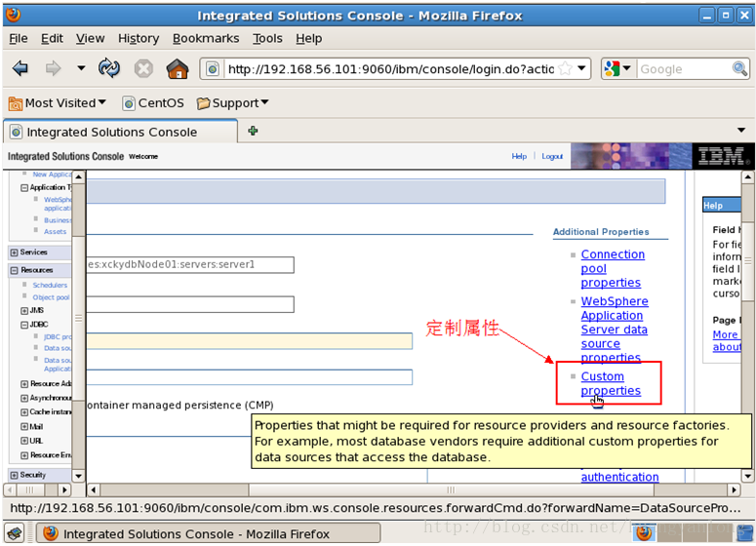The width and height of the screenshot is (756, 546).
Task: Open the back/forward history dropdown arrow
Action: click(81, 68)
